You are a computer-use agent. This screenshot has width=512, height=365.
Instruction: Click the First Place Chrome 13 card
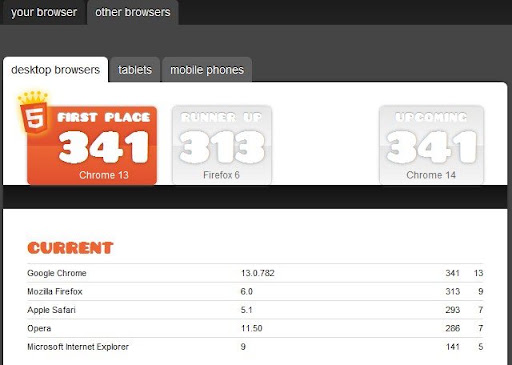pos(92,145)
